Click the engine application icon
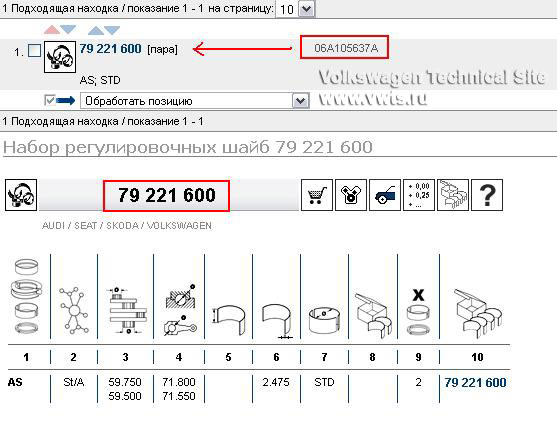Viewport: 557px width, 434px height. [351, 195]
